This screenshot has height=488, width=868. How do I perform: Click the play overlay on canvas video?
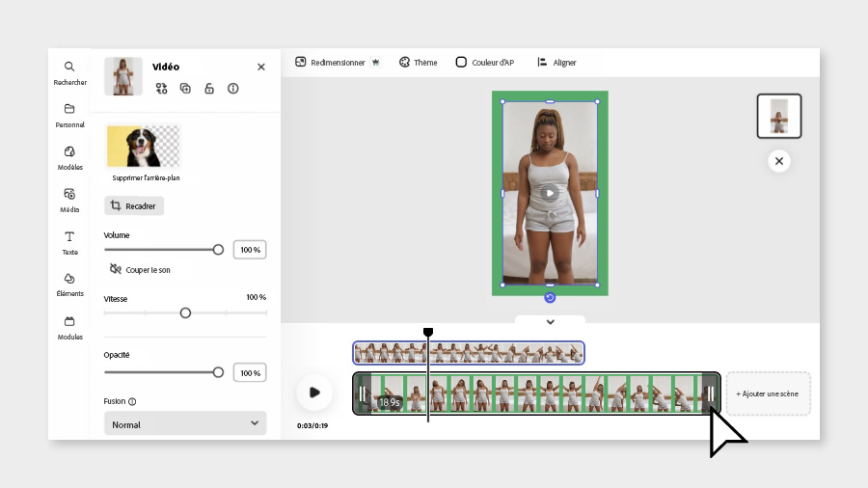tap(550, 193)
